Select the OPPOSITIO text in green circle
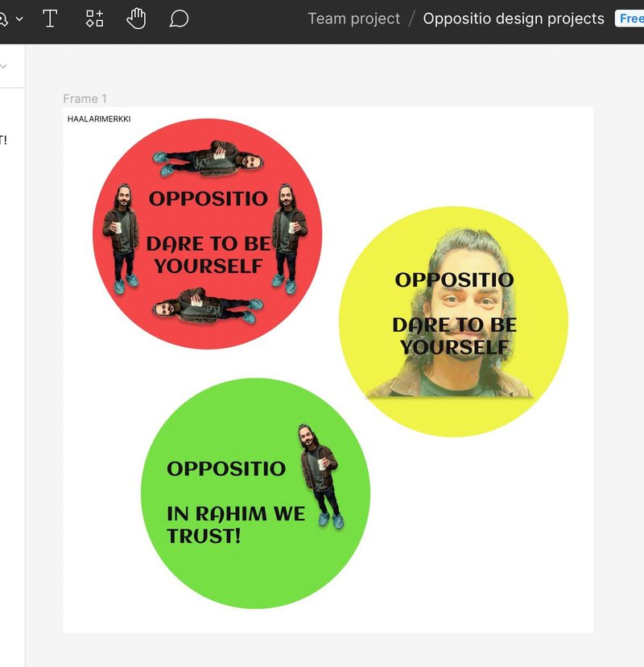 click(x=225, y=468)
